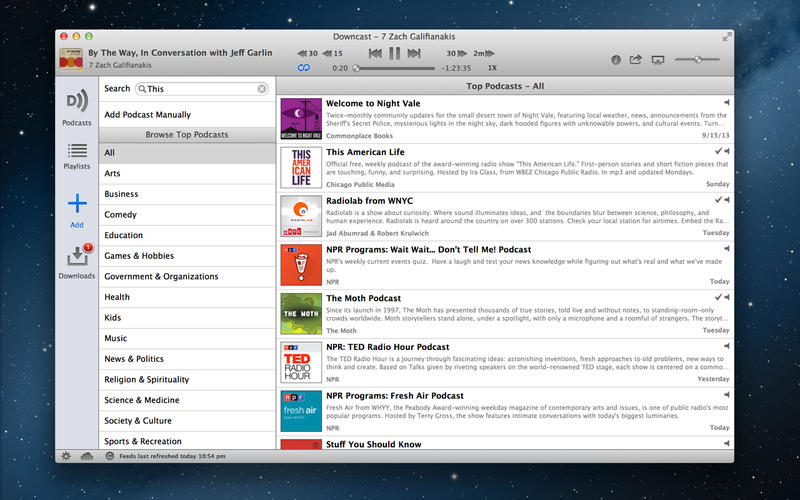The image size is (800, 500).
Task: Toggle the -1:23:35 remaining time display
Action: point(456,68)
